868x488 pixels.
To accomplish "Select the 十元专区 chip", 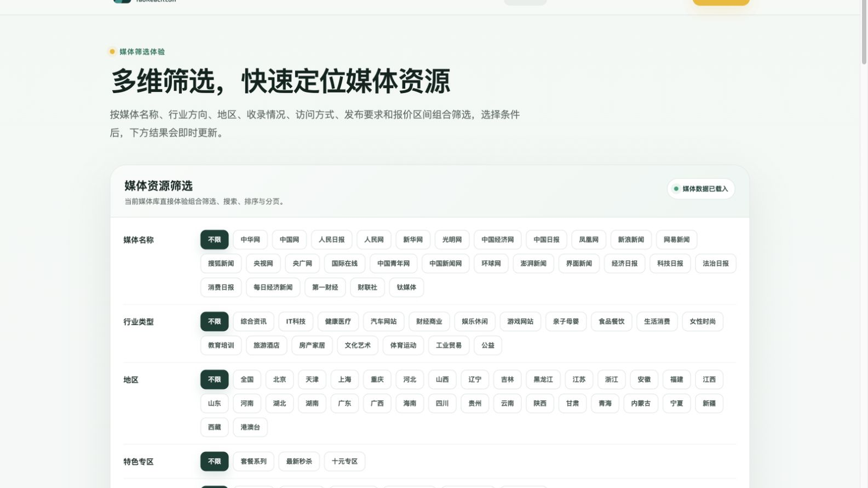I will pyautogui.click(x=344, y=461).
